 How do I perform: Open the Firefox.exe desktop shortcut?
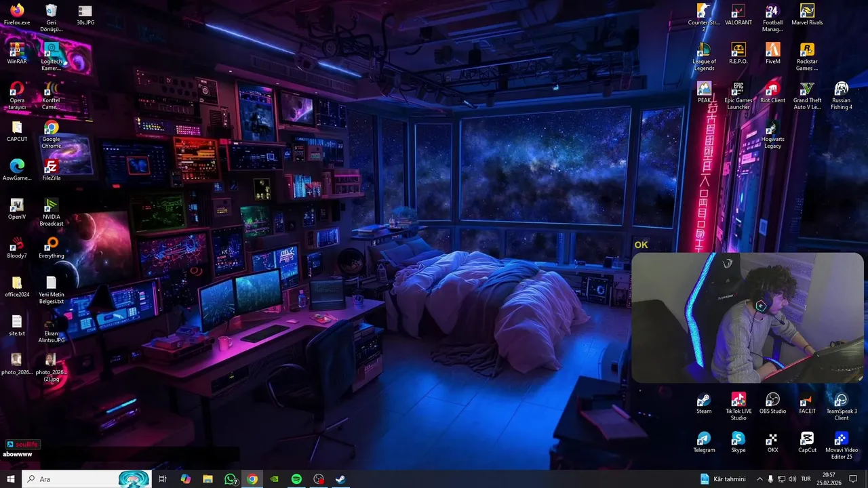(x=17, y=14)
